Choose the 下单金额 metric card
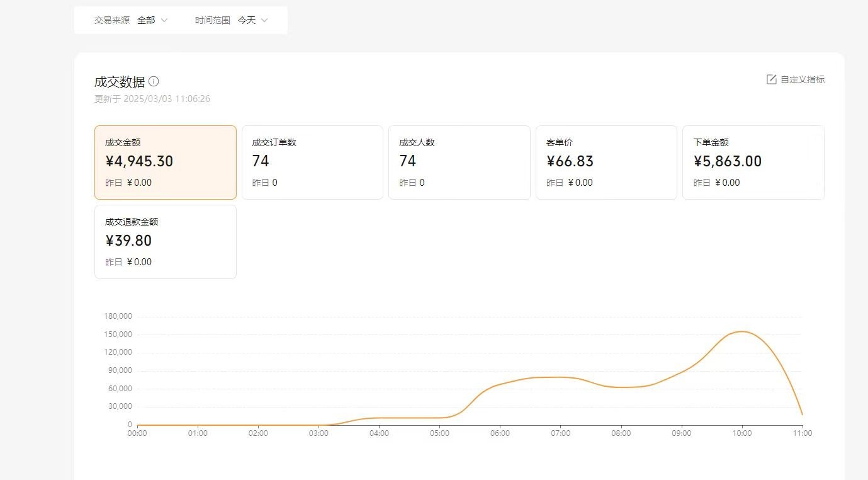868x480 pixels. pyautogui.click(x=753, y=162)
